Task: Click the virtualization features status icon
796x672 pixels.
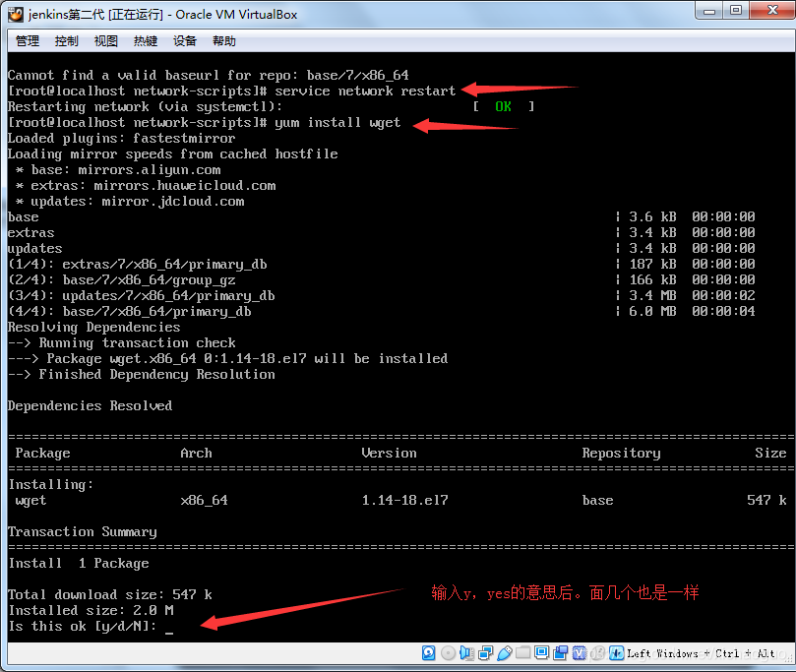Action: pos(580,652)
